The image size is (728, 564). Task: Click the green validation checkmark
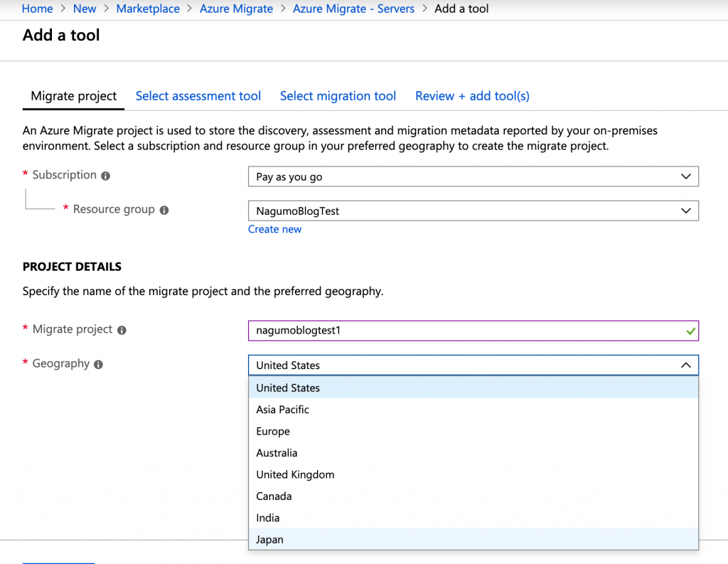pyautogui.click(x=690, y=331)
